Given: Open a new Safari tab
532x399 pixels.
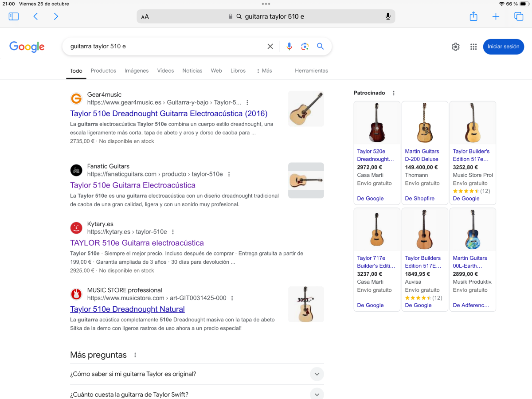Looking at the screenshot, I should (x=496, y=16).
